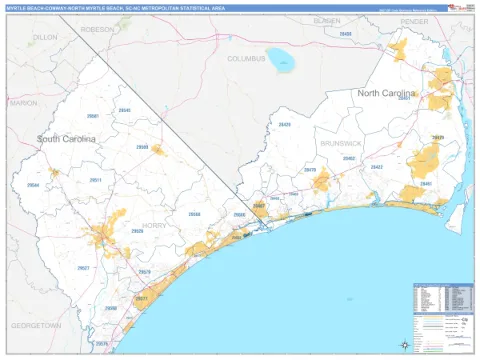Click the GEORGETOWN county label
Screen dimensions: 480x360
tap(36, 326)
